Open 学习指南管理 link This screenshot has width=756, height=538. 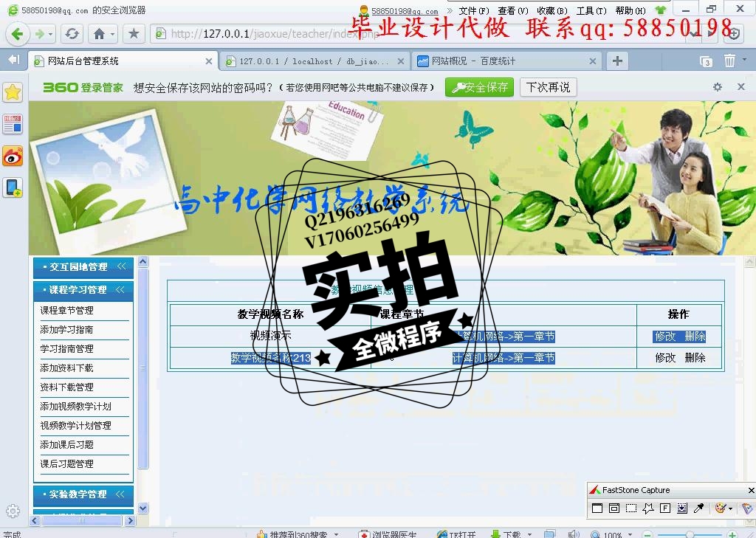pyautogui.click(x=66, y=349)
